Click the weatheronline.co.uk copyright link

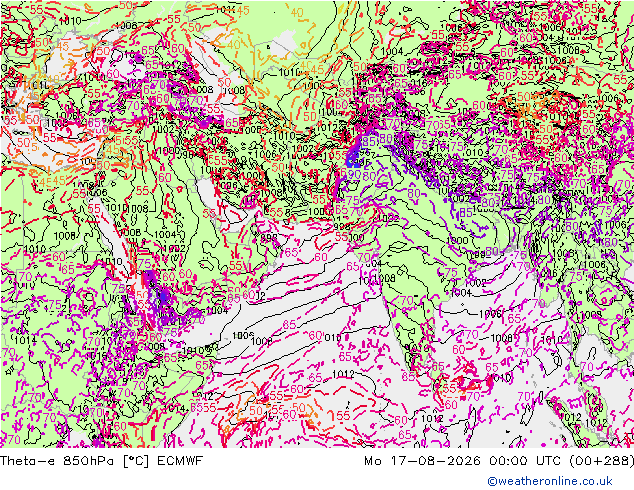tap(549, 481)
